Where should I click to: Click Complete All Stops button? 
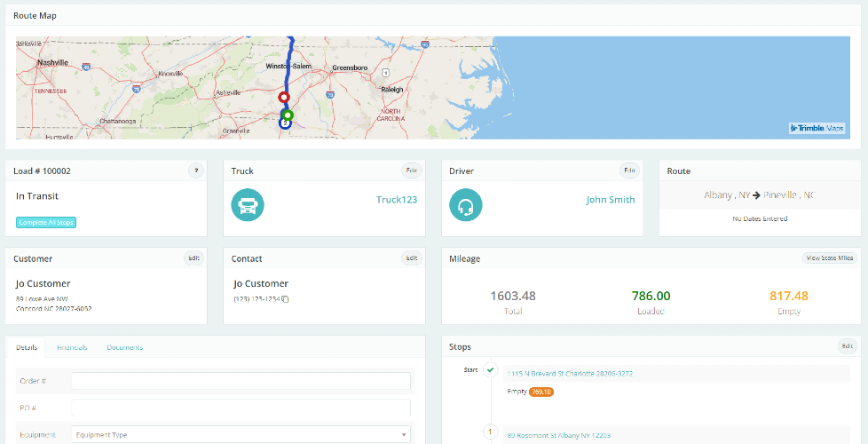click(x=45, y=223)
